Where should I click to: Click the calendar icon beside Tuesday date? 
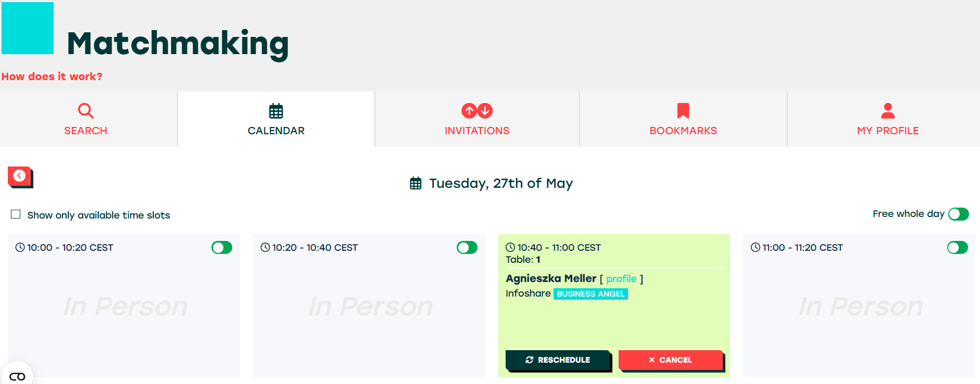coord(416,183)
